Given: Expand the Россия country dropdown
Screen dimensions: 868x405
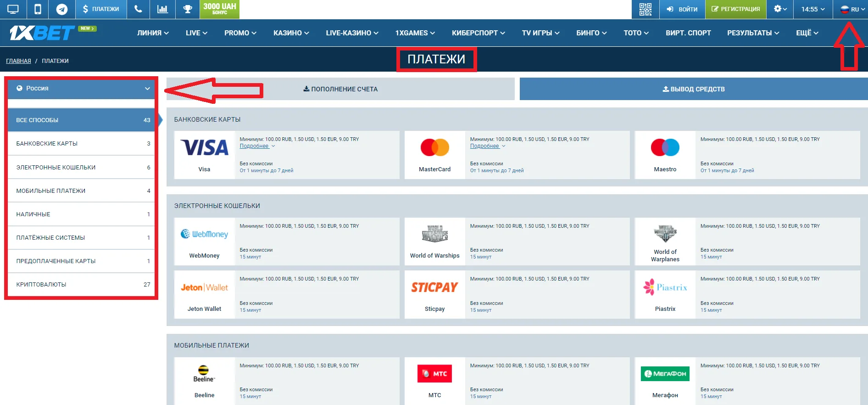Looking at the screenshot, I should 81,89.
